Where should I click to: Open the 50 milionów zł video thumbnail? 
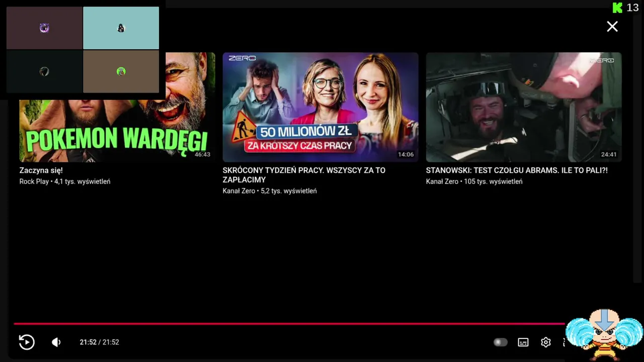pyautogui.click(x=320, y=107)
